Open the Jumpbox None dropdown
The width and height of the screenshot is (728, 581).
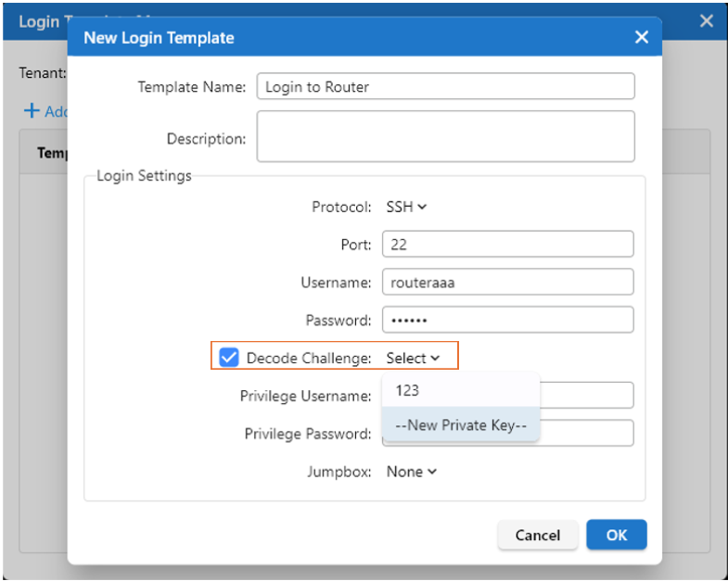(x=411, y=472)
